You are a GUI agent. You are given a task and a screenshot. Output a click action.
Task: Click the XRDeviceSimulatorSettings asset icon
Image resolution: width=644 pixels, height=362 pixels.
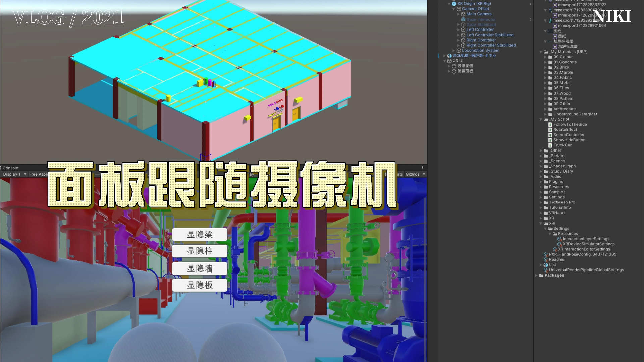click(x=559, y=244)
